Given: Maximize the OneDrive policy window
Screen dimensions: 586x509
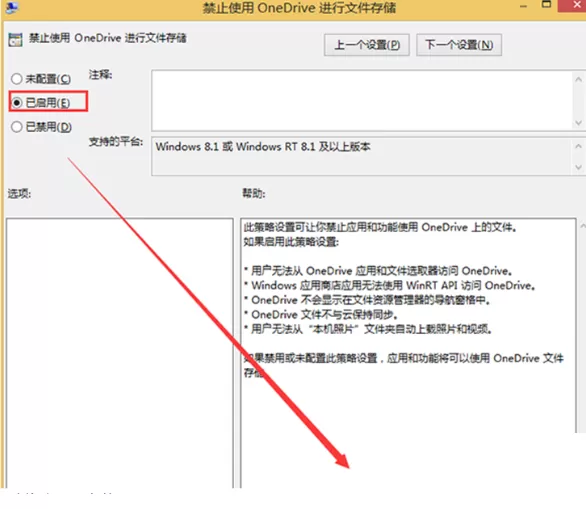Looking at the screenshot, I should coord(546,5).
